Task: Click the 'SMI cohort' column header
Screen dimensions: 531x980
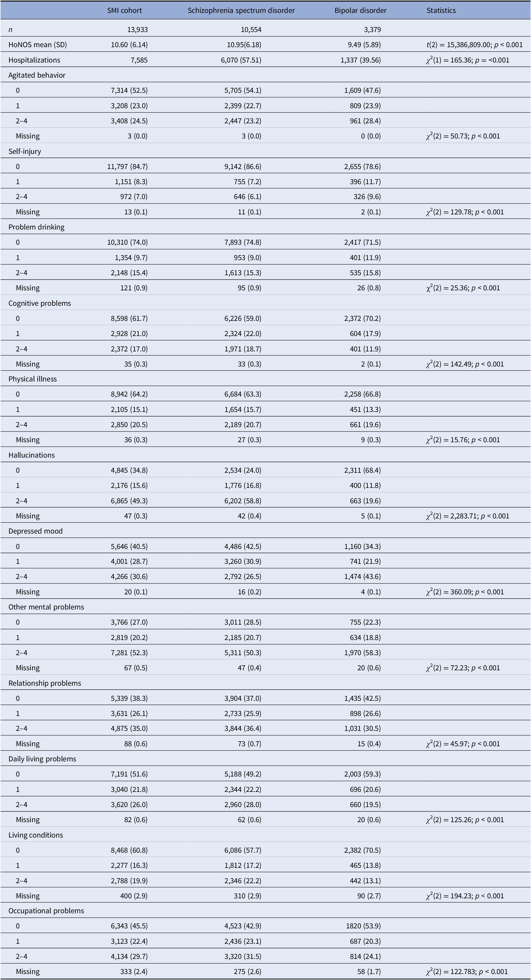Action: coord(124,10)
